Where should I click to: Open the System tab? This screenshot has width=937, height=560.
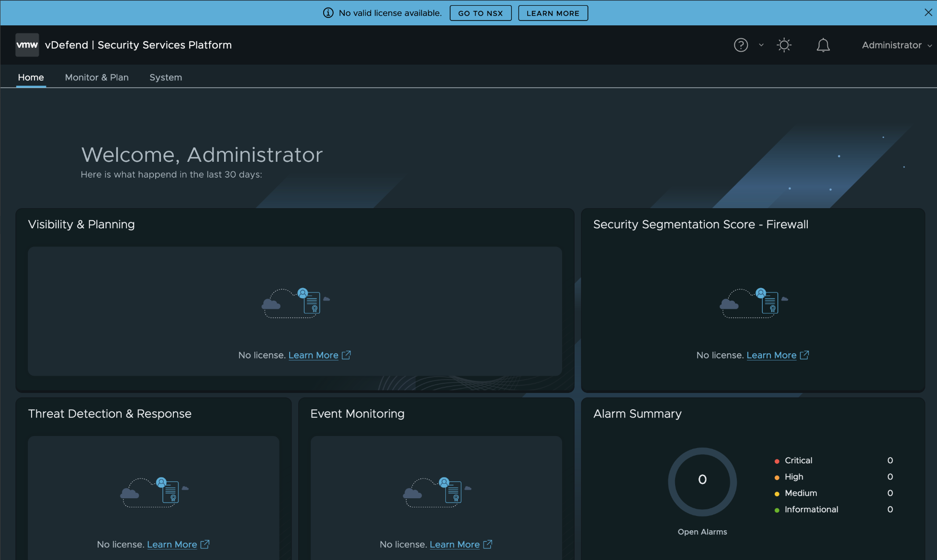pyautogui.click(x=166, y=77)
